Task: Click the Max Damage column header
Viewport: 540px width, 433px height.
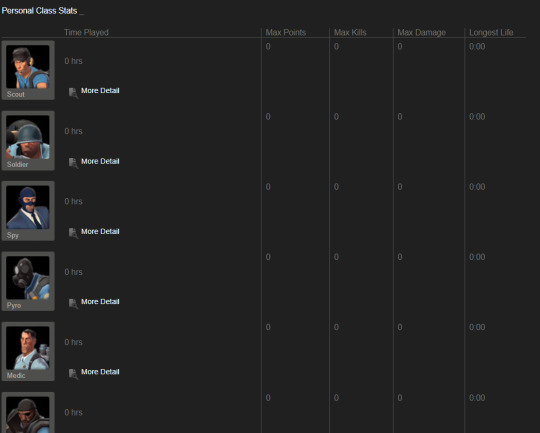Action: pyautogui.click(x=422, y=33)
